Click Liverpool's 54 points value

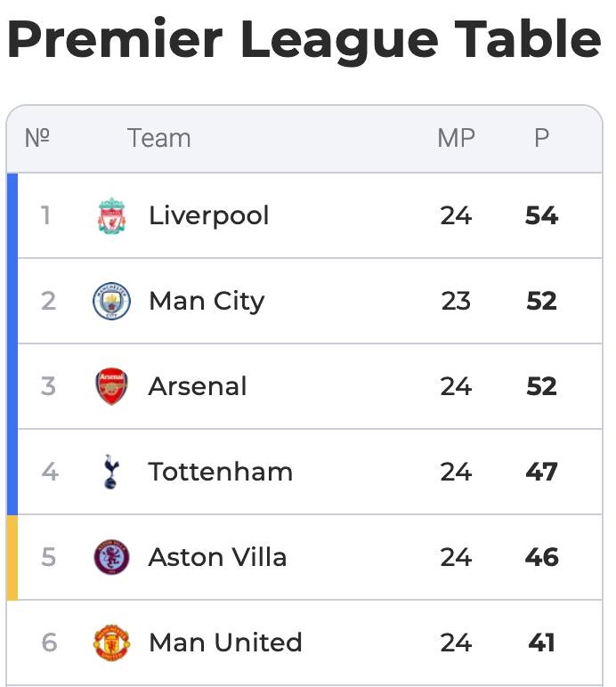[x=541, y=215]
